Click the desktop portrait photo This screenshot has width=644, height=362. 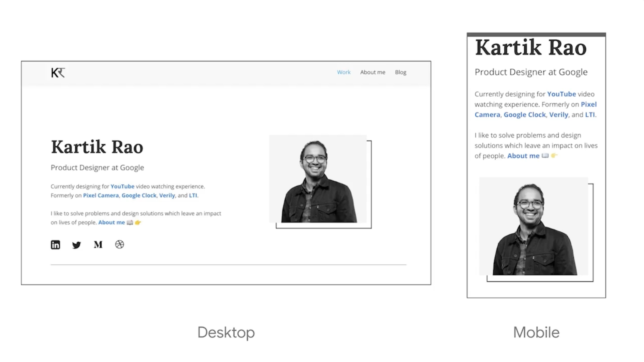318,179
